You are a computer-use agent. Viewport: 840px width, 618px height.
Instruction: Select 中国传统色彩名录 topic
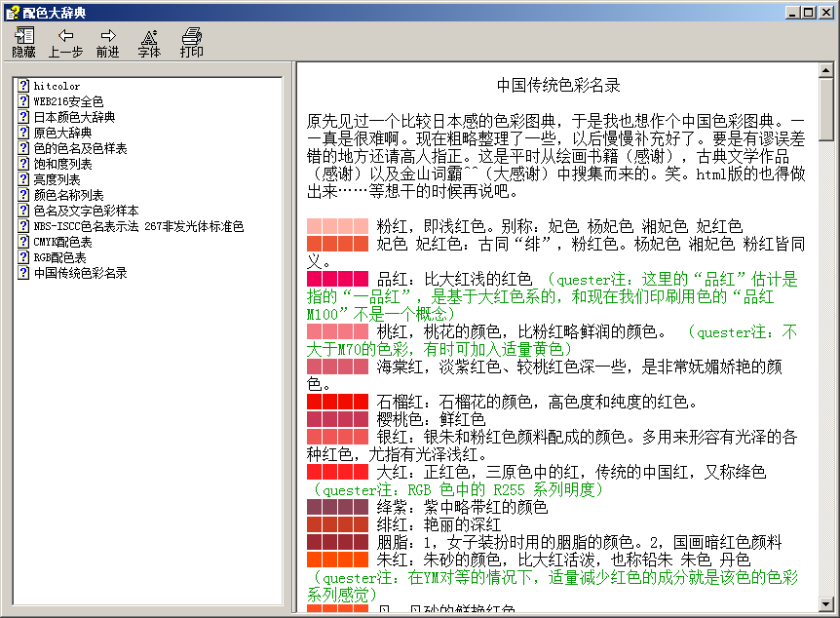(80, 272)
